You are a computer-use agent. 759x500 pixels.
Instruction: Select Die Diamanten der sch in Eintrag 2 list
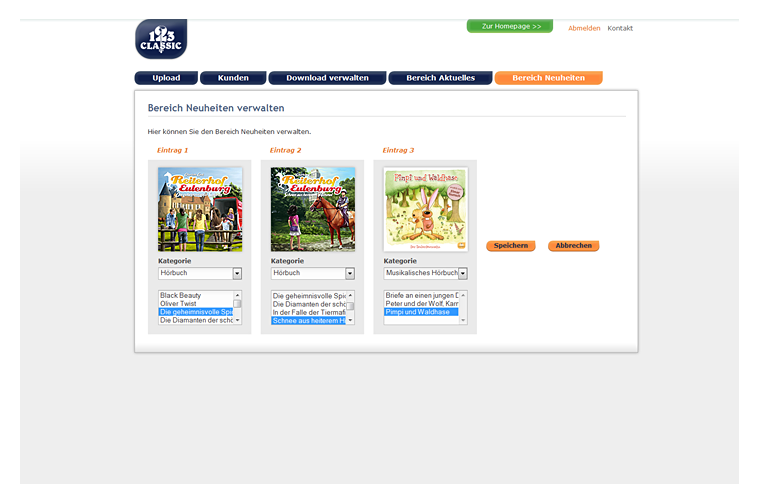click(309, 304)
